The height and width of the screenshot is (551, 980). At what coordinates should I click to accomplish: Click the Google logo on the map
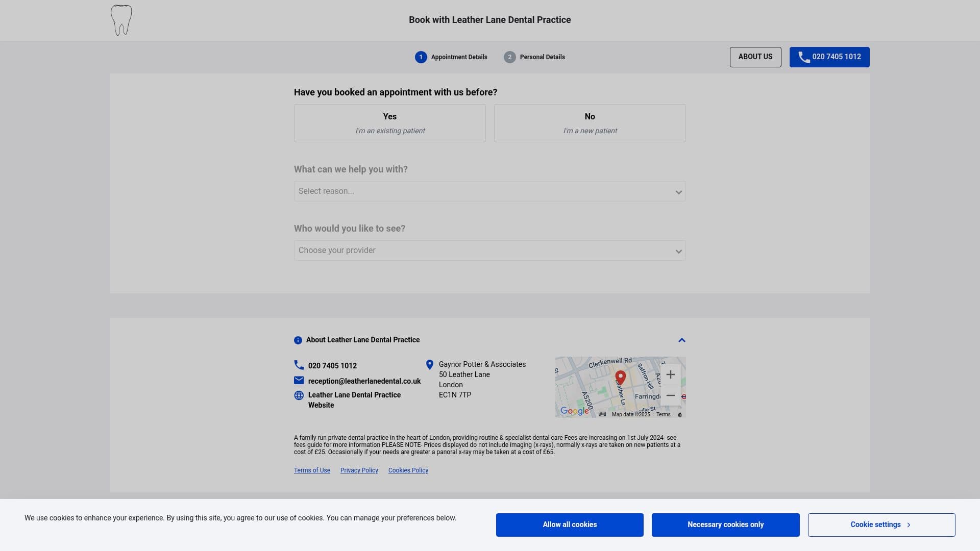[x=575, y=411]
